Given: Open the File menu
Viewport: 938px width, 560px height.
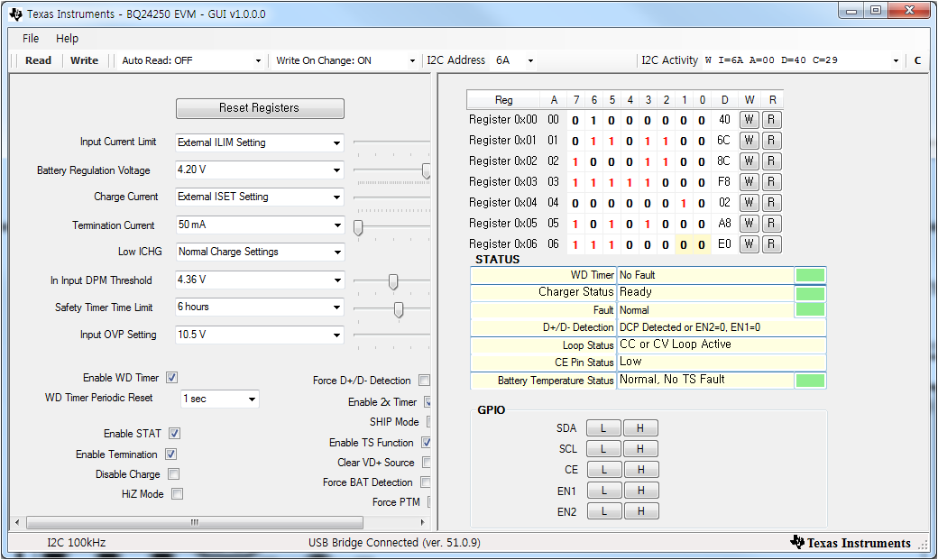Looking at the screenshot, I should 31,38.
